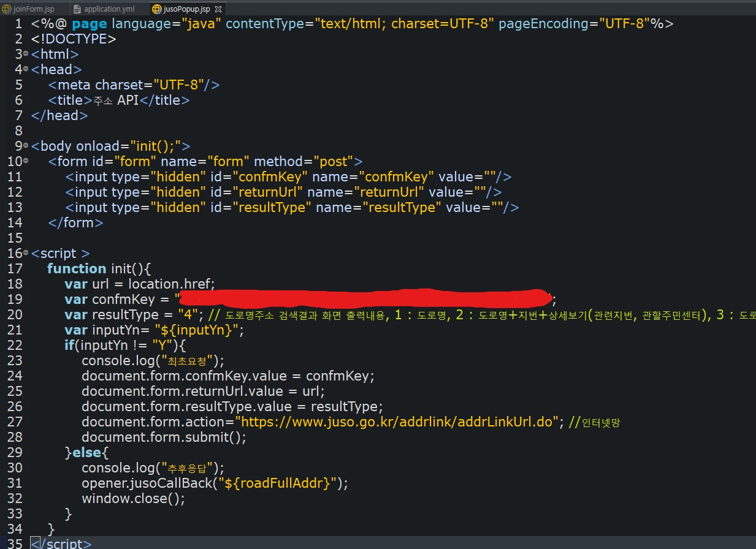Click "document.form.resultType.value = resultType;" line
The width and height of the screenshot is (756, 549).
point(232,406)
